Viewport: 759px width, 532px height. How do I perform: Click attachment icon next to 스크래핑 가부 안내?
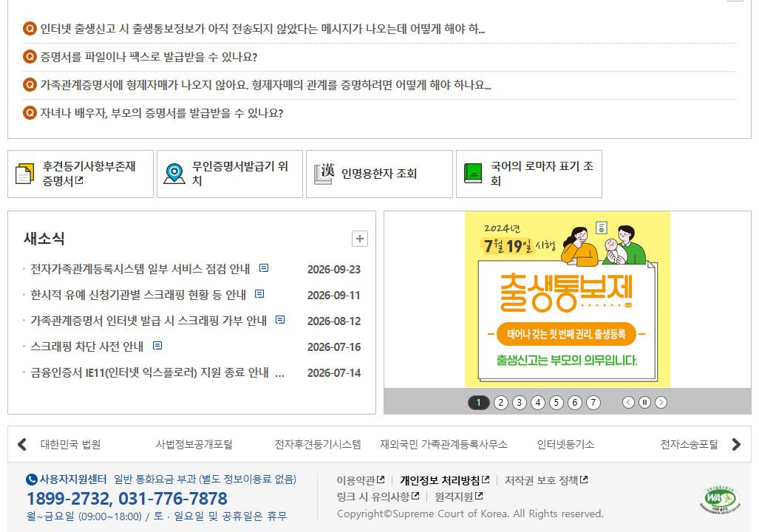coord(280,320)
